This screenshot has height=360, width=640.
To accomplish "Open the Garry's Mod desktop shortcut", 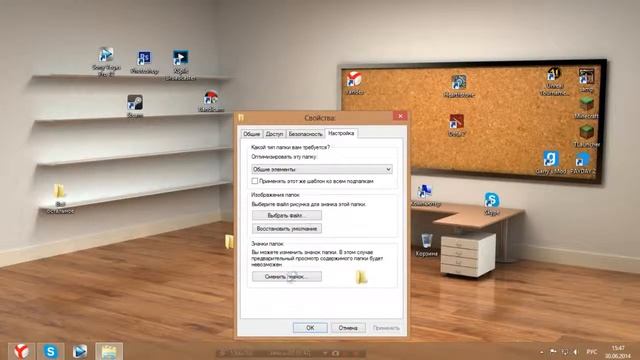I will pos(551,162).
